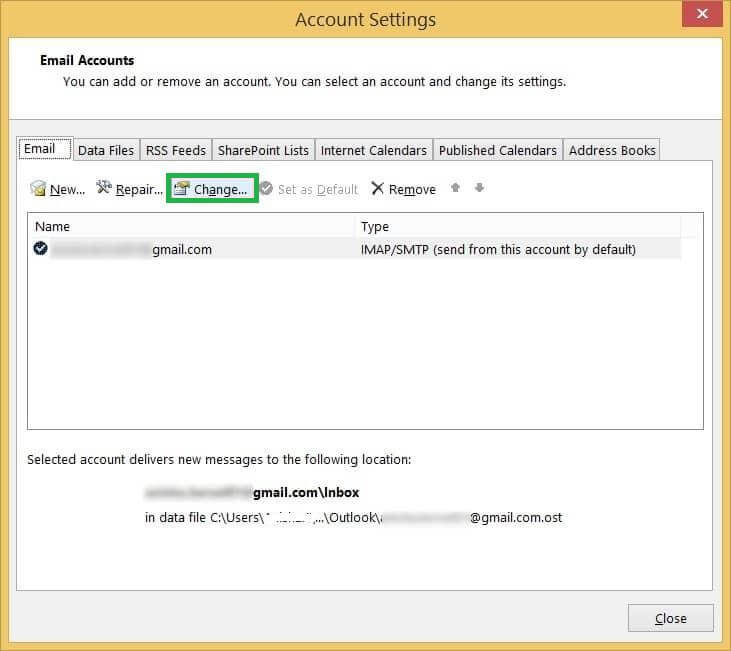Click the Remove label
This screenshot has height=651, width=731.
coord(412,189)
